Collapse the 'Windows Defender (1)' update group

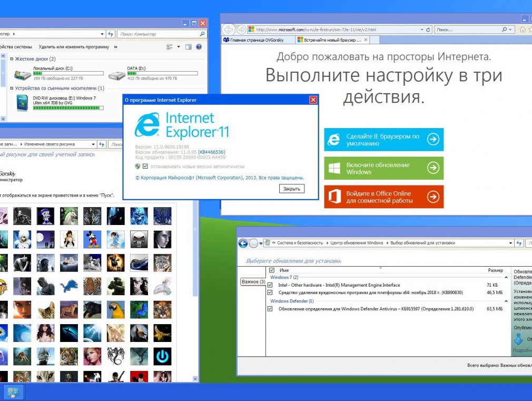[506, 301]
